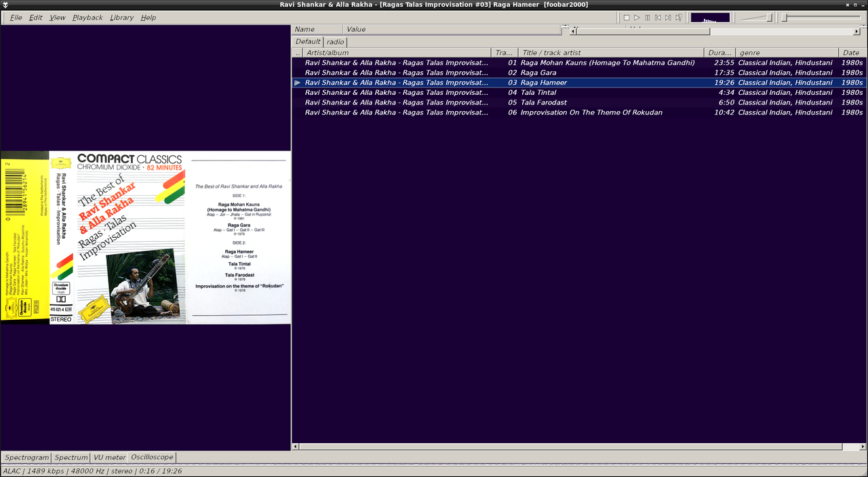Select track Raga Mohan Kauns
868x477 pixels.
pyautogui.click(x=579, y=62)
